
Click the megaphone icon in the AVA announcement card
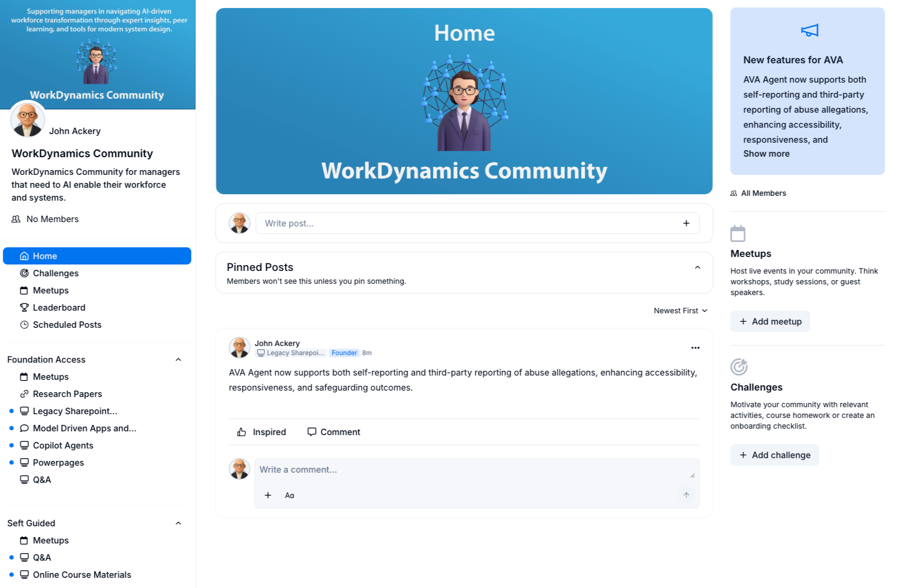(x=810, y=31)
